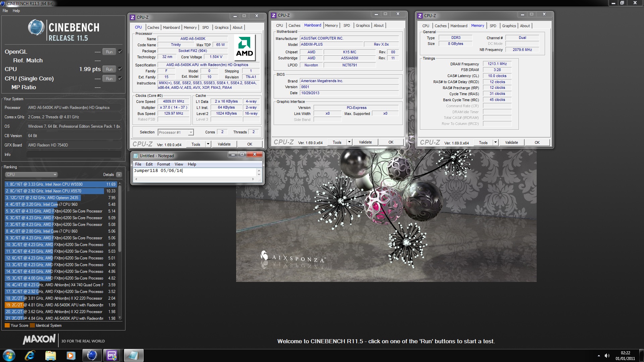Click OK in the CPU-Z Mainboard window
Viewport: 644px width, 362px height.
391,142
